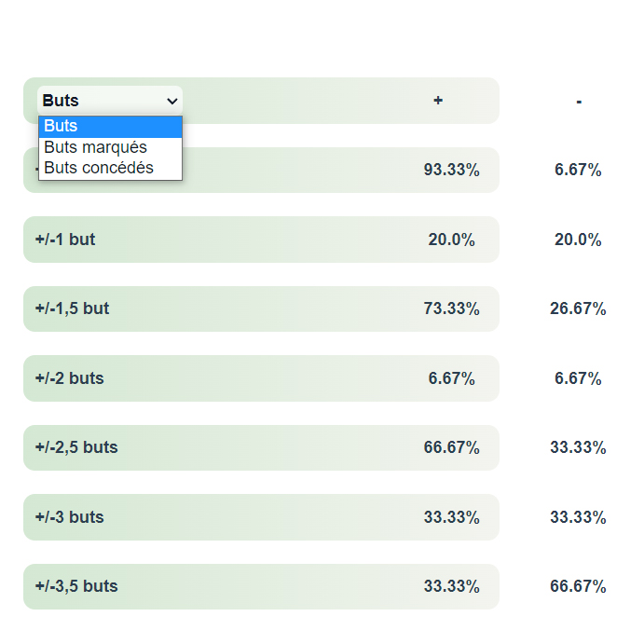Viewport: 644px width, 644px height.
Task: Click the minus column header
Action: pyautogui.click(x=579, y=102)
